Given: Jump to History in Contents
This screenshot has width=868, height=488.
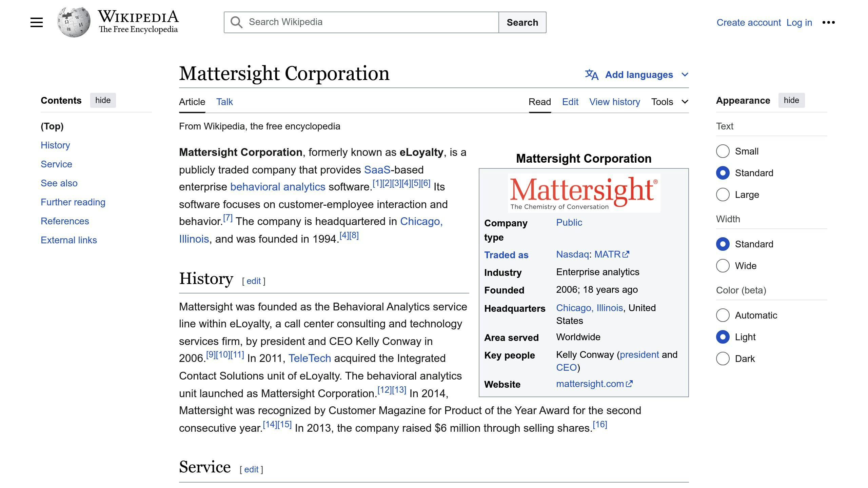Looking at the screenshot, I should coord(55,145).
